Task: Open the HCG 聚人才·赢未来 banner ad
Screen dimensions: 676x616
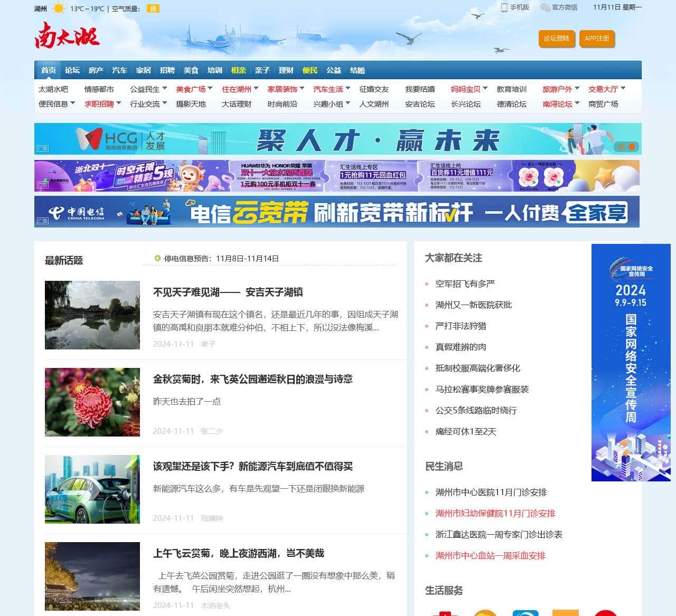Action: (x=338, y=139)
